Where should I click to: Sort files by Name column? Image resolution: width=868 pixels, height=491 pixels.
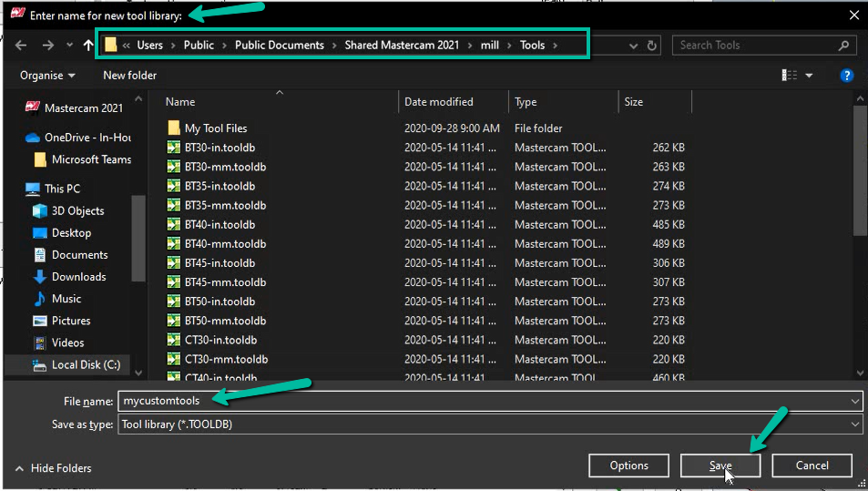[180, 102]
